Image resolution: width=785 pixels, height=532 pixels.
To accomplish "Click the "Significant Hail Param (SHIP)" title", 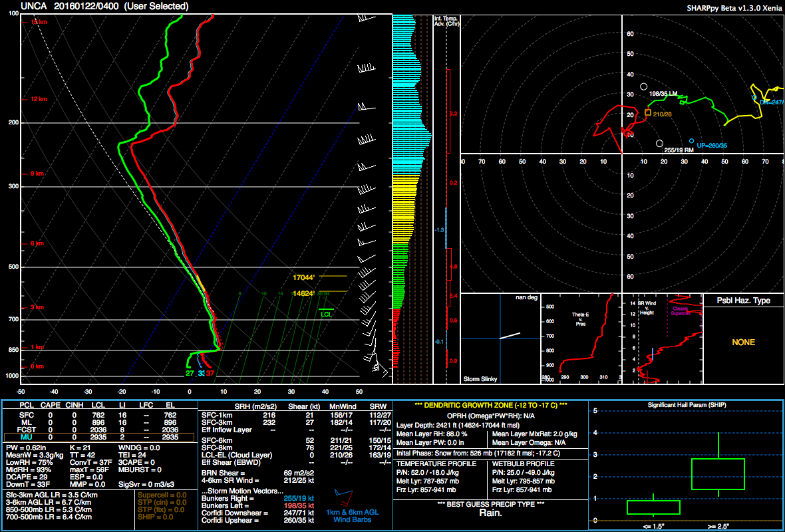I will point(687,405).
